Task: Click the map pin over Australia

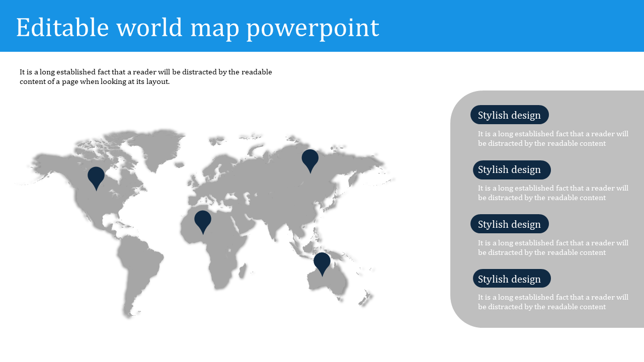Action: 322,264
